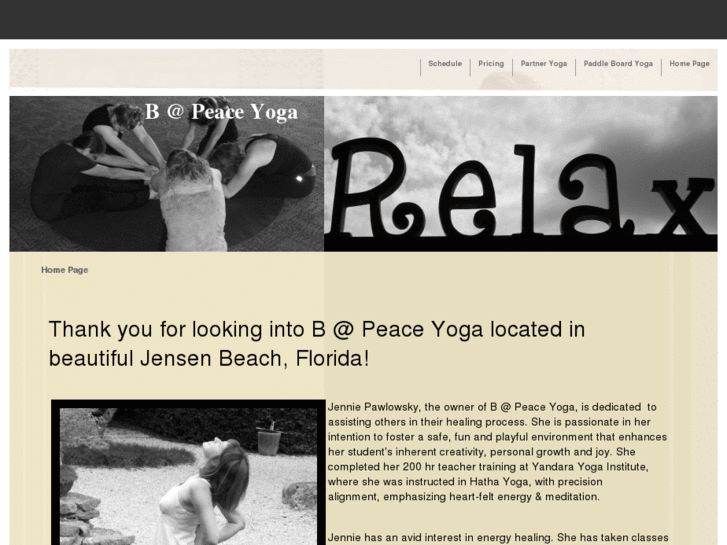This screenshot has height=545, width=727.
Task: Click the Relax sign banner image
Action: [x=520, y=173]
